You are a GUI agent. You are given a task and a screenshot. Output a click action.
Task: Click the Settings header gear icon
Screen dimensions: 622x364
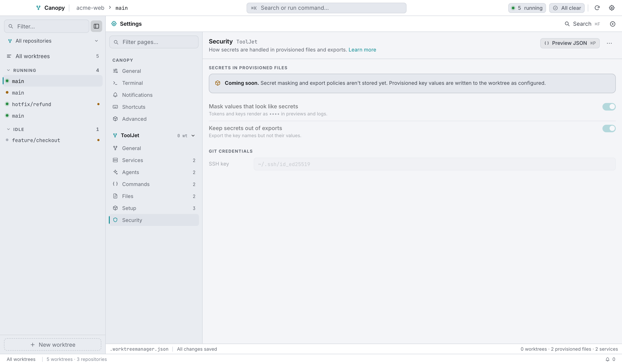tap(114, 24)
